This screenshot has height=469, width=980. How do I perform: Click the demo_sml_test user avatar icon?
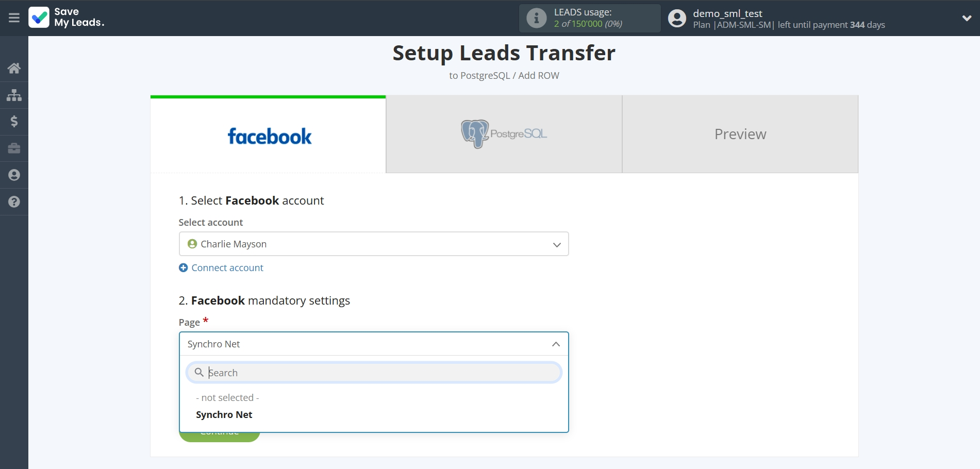[677, 18]
